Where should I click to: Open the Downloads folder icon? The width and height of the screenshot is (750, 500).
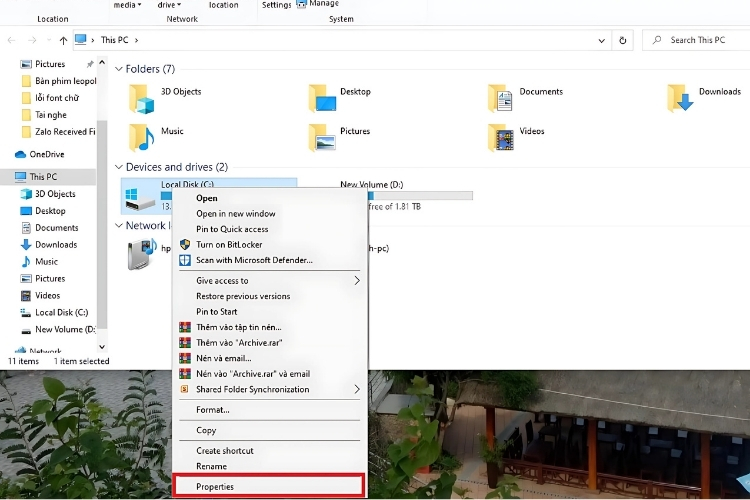(682, 97)
